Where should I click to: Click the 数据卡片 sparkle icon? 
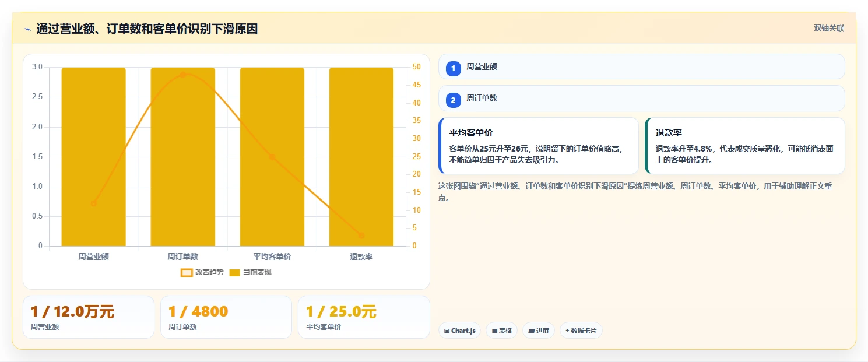567,331
